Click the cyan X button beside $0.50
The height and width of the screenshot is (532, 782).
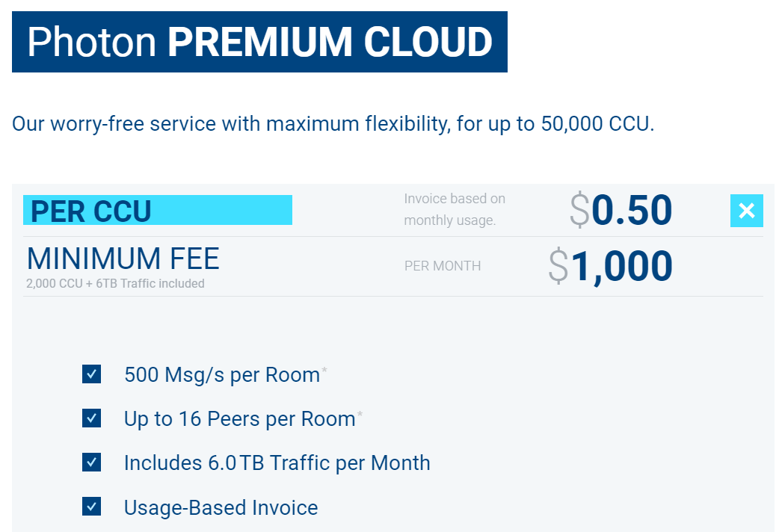tap(746, 211)
